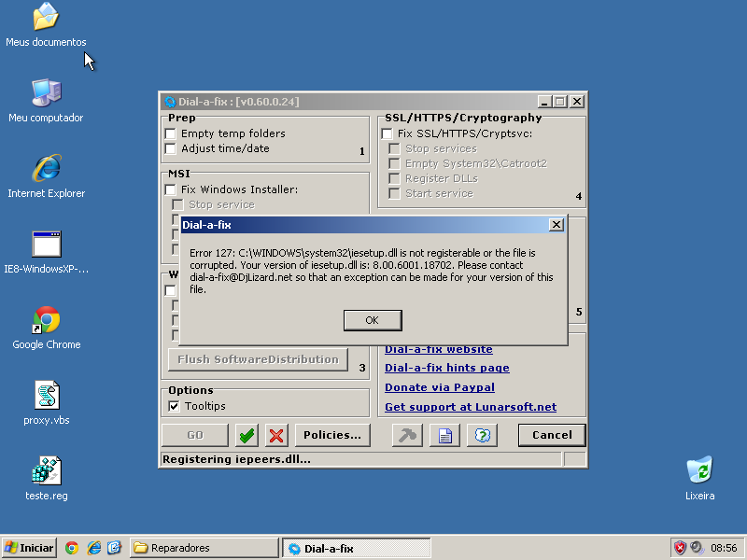Open the document log icon button
The image size is (747, 560).
[x=444, y=435]
